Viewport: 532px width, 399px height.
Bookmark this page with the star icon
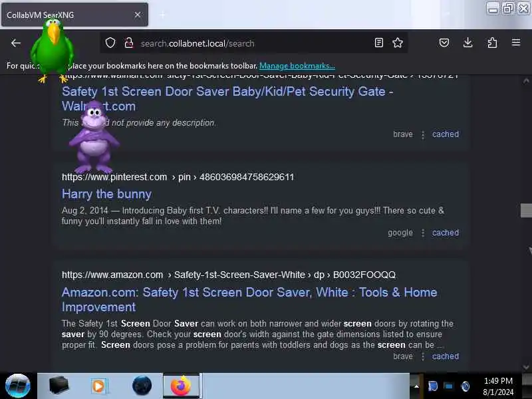[398, 43]
